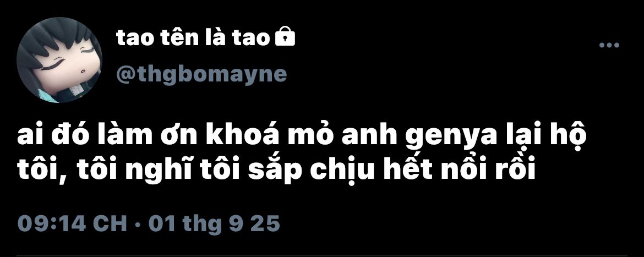Viewport: 644px width, 257px height.
Task: Click the word "chịu" in the second line
Action: click(342, 169)
